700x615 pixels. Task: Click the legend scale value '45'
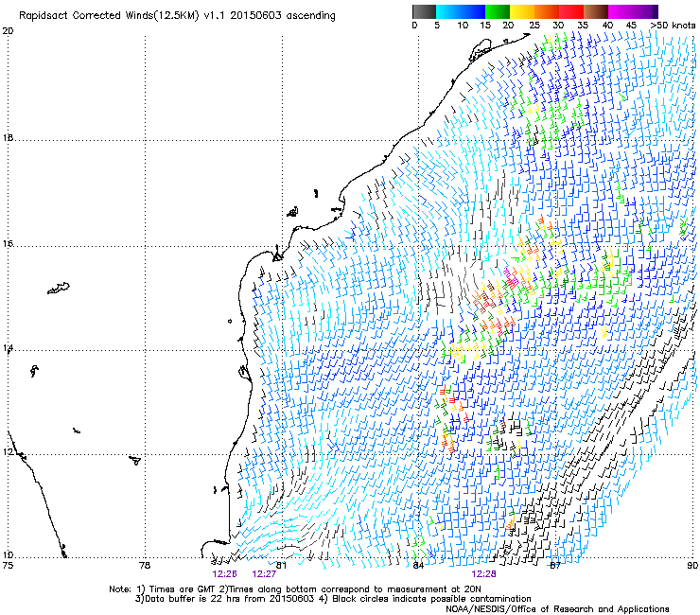631,26
